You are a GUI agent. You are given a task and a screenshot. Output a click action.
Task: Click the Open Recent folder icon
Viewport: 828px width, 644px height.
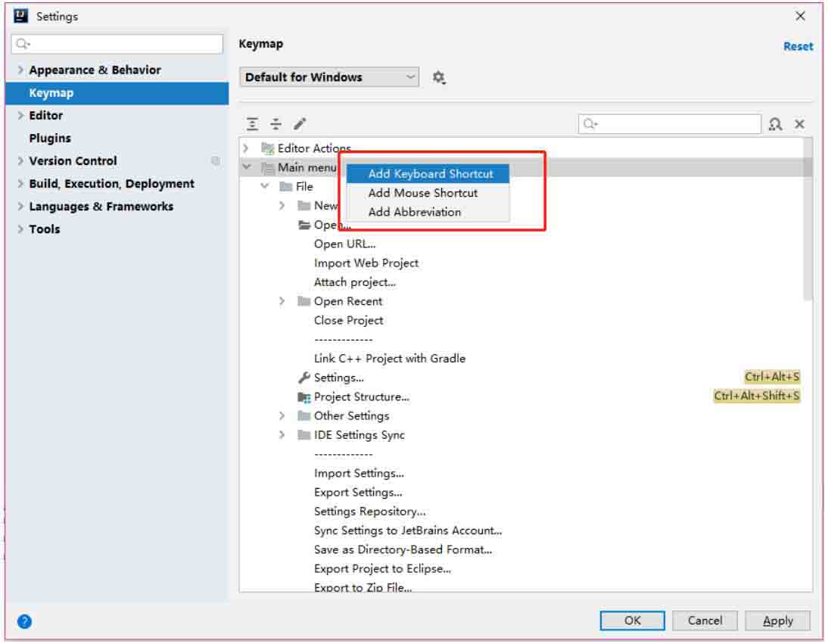(303, 301)
